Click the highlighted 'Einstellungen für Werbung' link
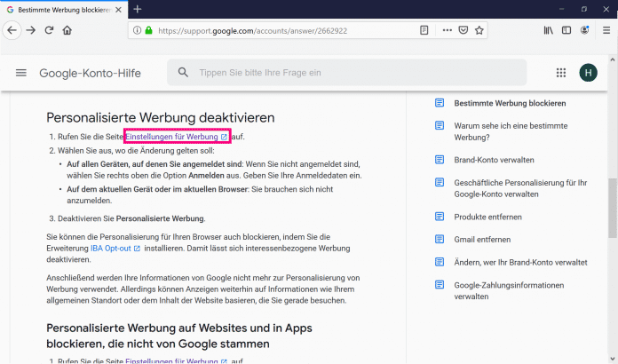Viewport: 618px width, 364px height. click(177, 137)
